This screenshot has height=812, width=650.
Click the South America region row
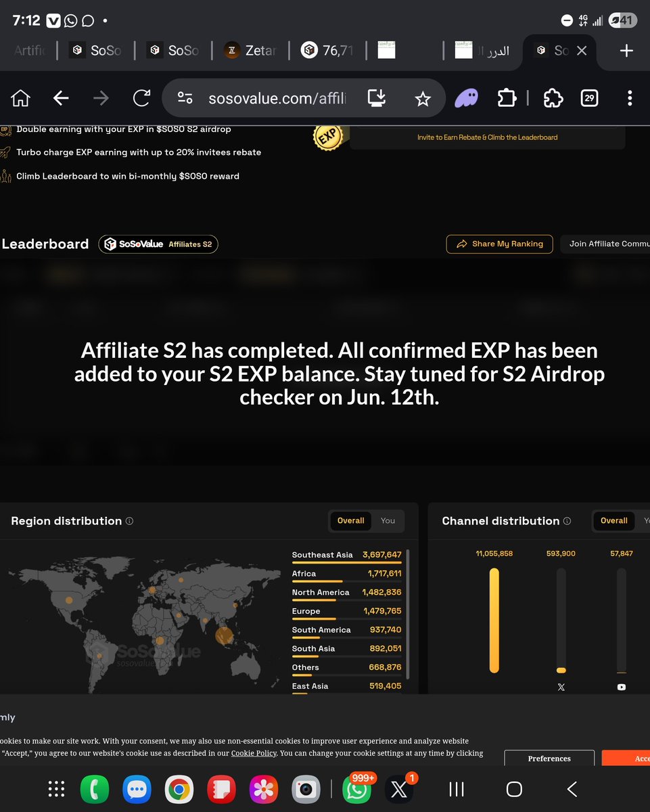click(346, 631)
